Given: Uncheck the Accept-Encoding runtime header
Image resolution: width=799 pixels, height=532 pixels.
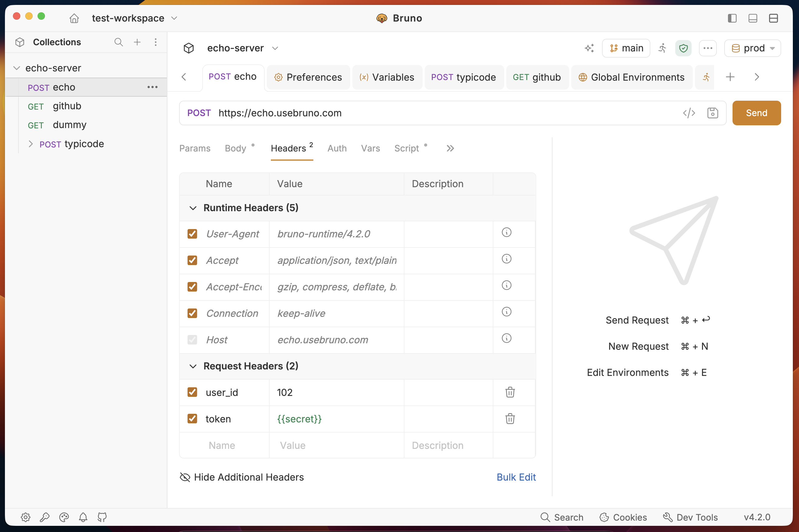Looking at the screenshot, I should click(x=192, y=287).
